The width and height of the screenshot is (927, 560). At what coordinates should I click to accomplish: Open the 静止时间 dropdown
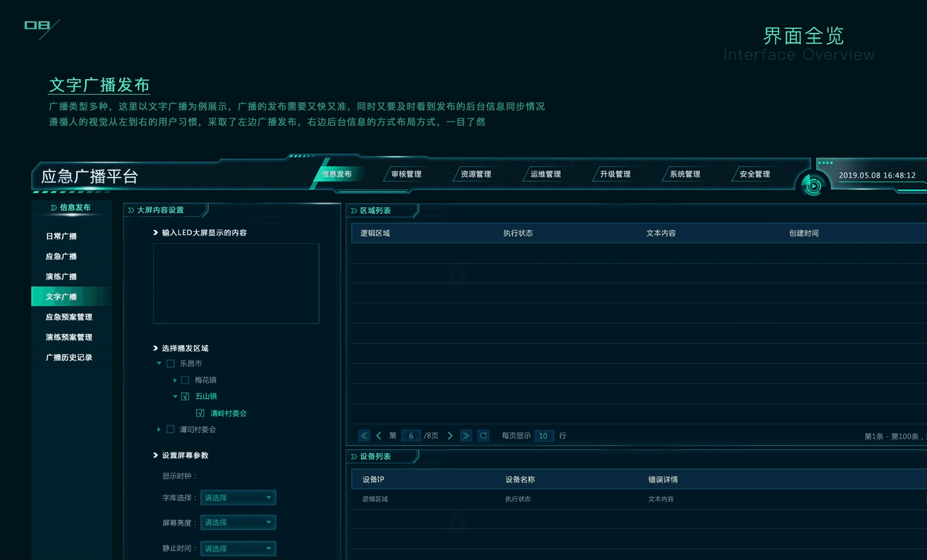point(238,548)
